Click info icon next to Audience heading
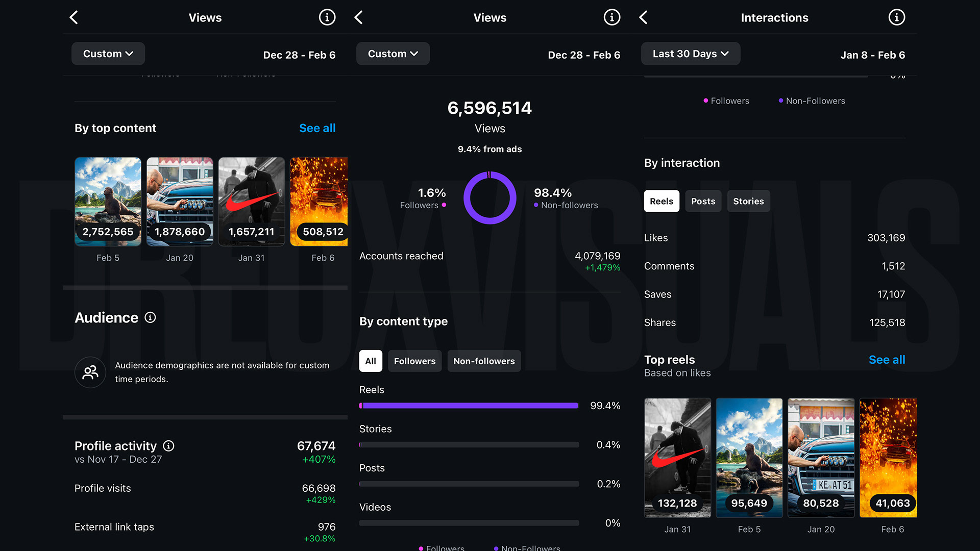 [150, 317]
